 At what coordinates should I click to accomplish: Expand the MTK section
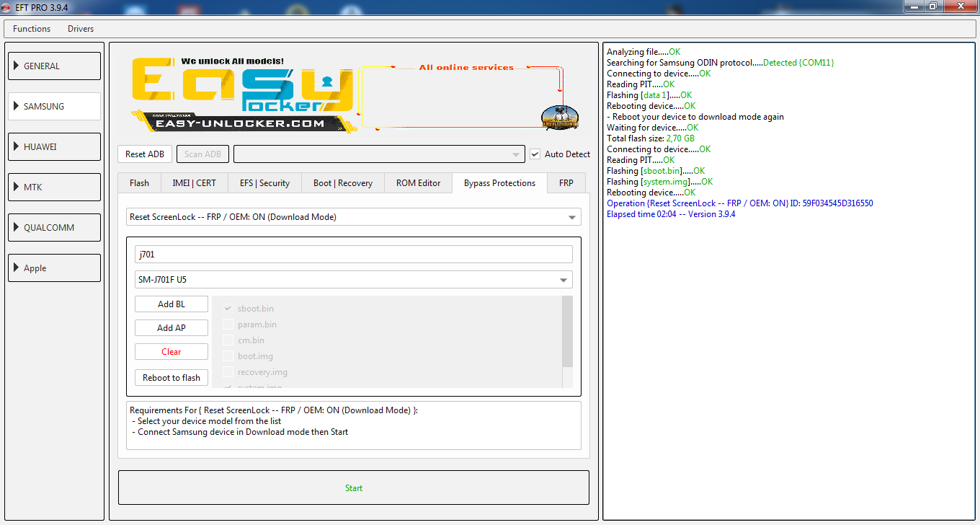54,187
